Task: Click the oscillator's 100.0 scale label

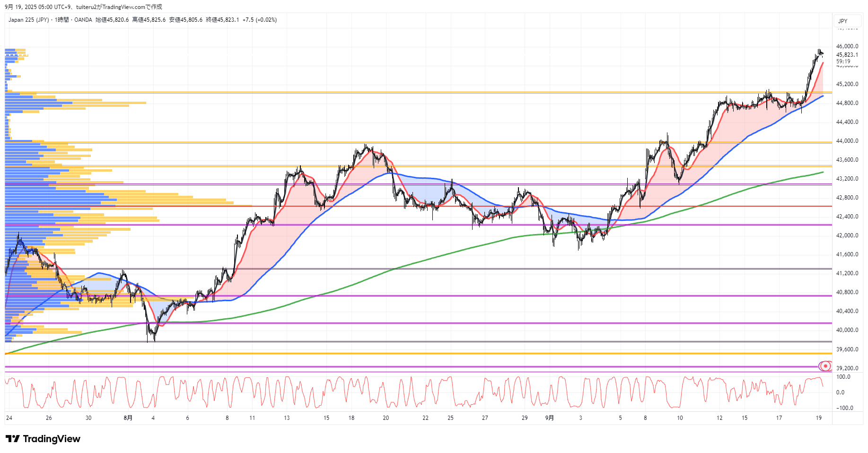Action: pos(843,377)
